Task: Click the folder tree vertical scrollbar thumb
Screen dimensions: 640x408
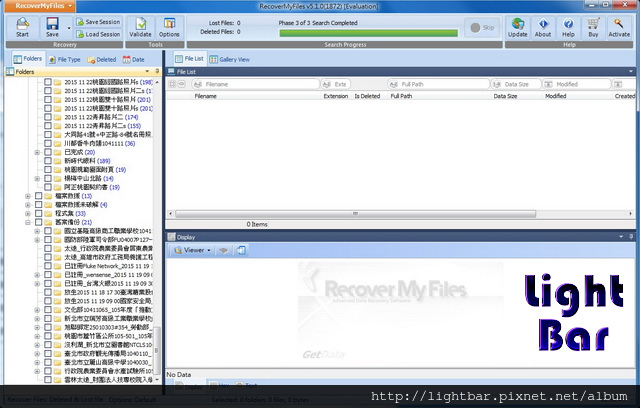Action: (x=157, y=350)
